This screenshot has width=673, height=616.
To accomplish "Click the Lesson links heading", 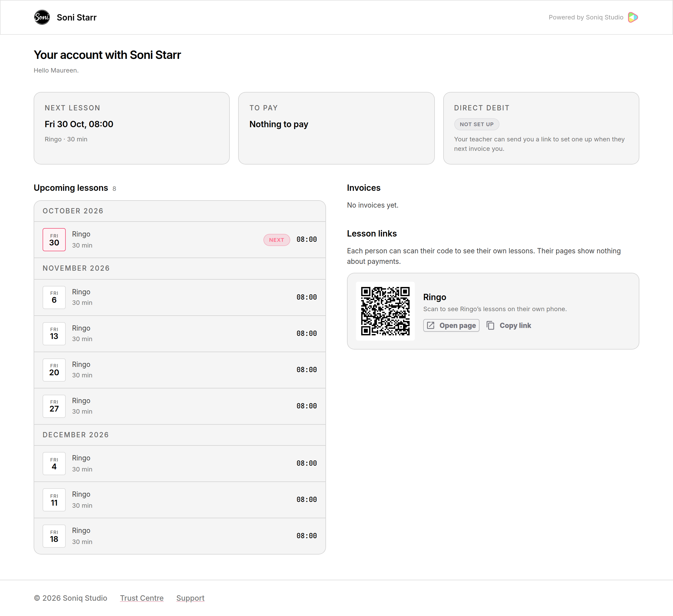I will coord(371,234).
